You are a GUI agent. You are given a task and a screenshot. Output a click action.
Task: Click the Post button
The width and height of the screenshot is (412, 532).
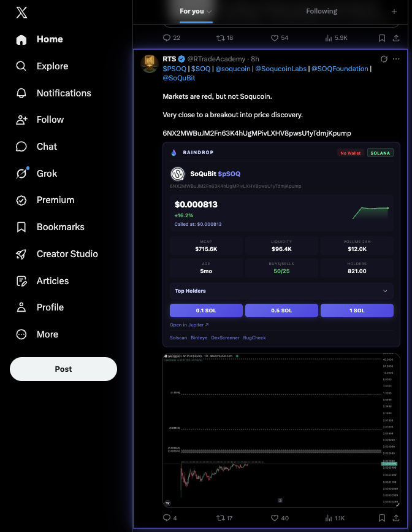[63, 369]
